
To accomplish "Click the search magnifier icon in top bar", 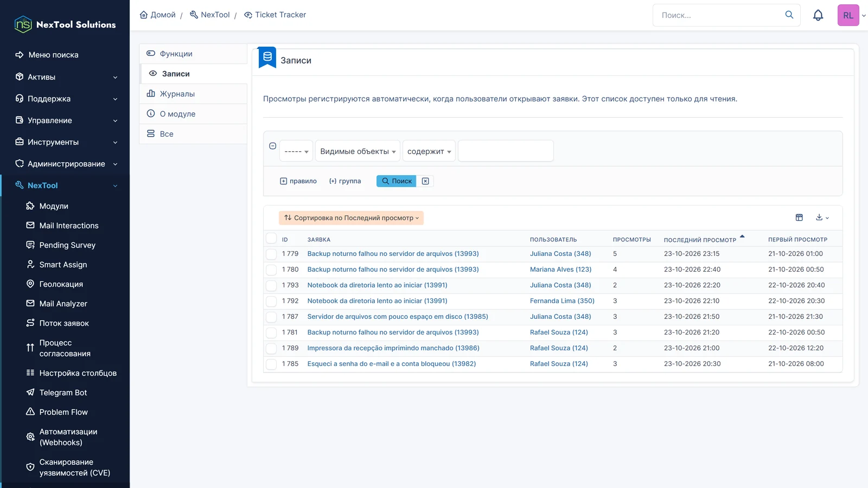I will point(789,15).
